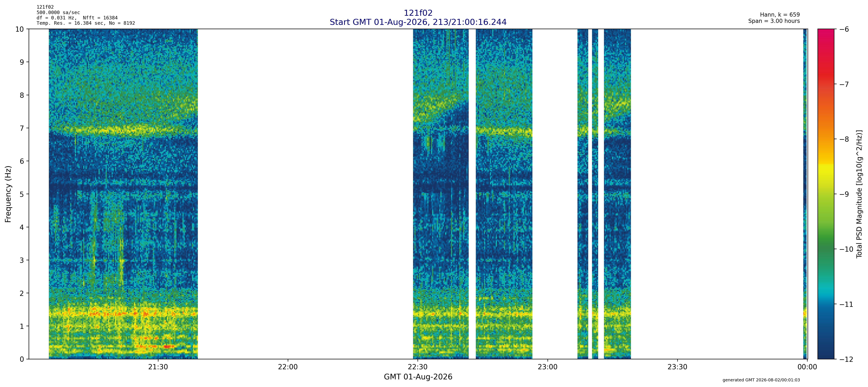The width and height of the screenshot is (868, 387).
Task: Select the "Span = 3.00 hours" annotation
Action: click(774, 21)
